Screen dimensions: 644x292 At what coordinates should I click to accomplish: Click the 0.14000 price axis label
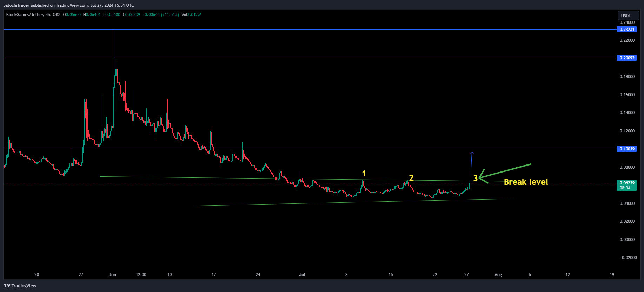pos(627,113)
